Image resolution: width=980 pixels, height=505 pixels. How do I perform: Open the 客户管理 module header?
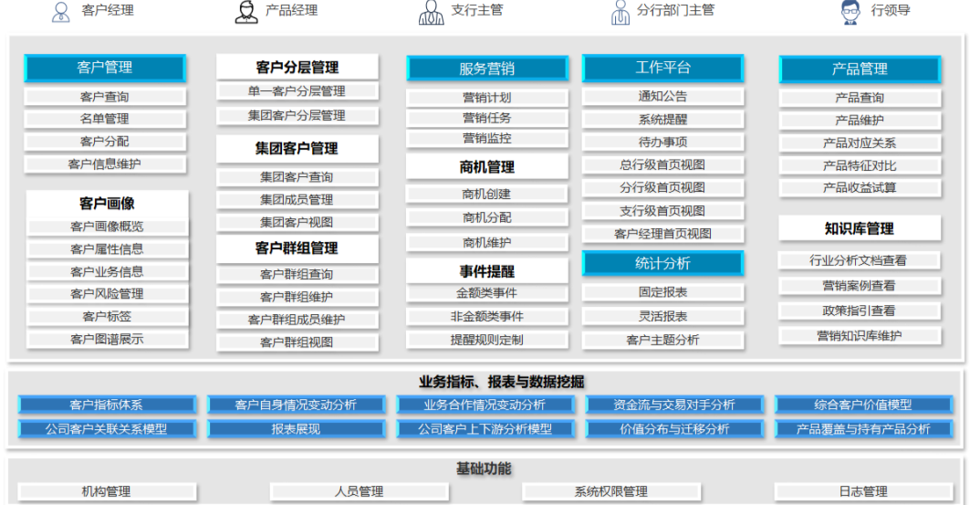point(105,68)
